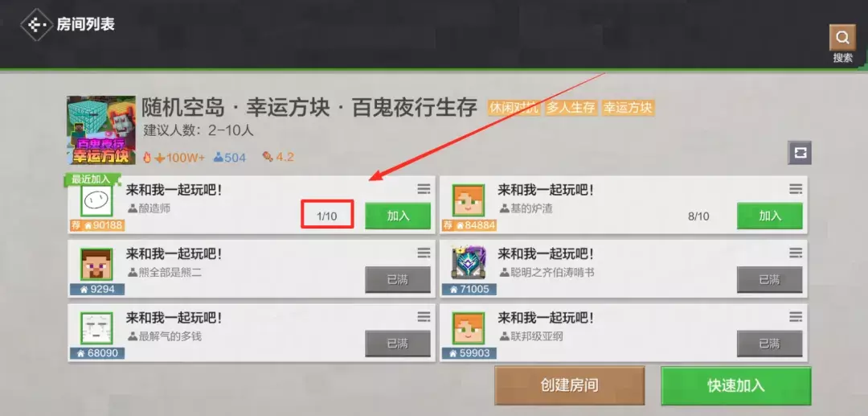Open the menu icon on 最解气的多钱's room
The height and width of the screenshot is (416, 868).
point(424,317)
